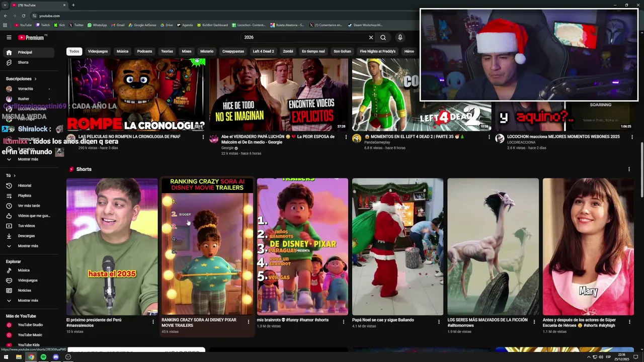Go to Principal home in sidebar
The width and height of the screenshot is (644, 362).
click(30, 52)
